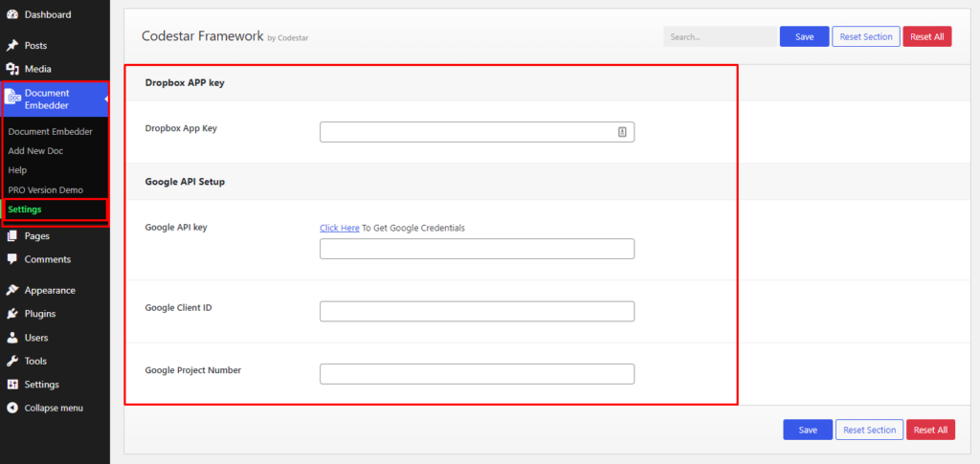Click the Google API key field label
The image size is (980, 464).
176,228
